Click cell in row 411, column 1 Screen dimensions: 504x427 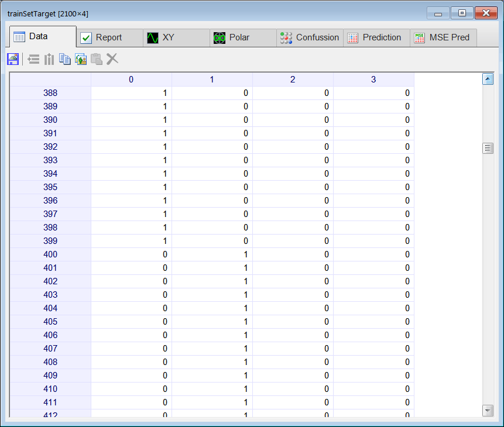pyautogui.click(x=212, y=402)
